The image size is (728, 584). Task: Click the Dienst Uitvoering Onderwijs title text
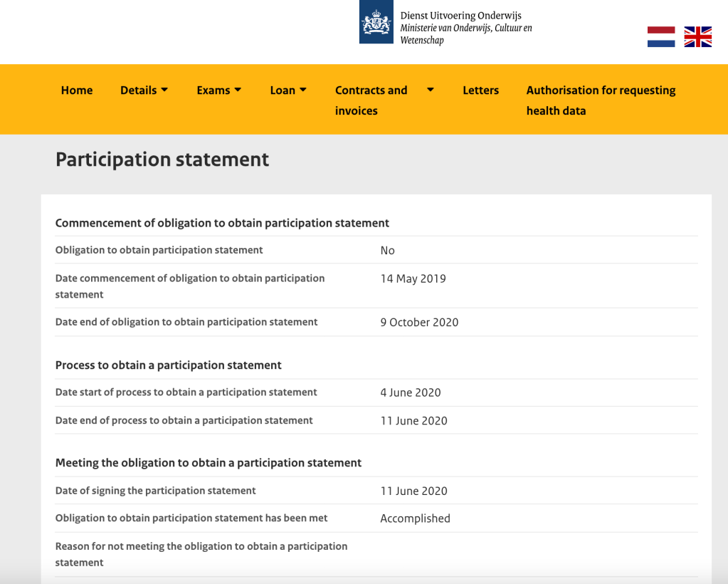coord(460,15)
